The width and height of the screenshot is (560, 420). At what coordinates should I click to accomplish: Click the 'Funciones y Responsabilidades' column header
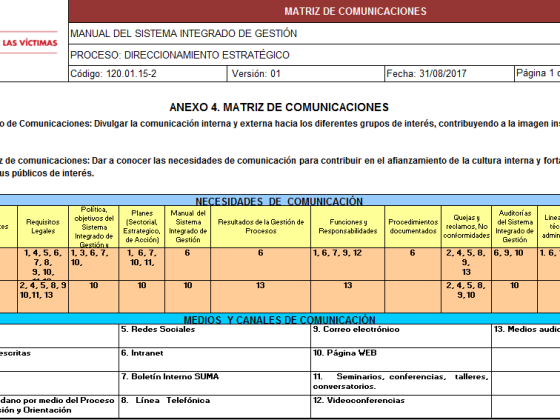click(x=348, y=226)
